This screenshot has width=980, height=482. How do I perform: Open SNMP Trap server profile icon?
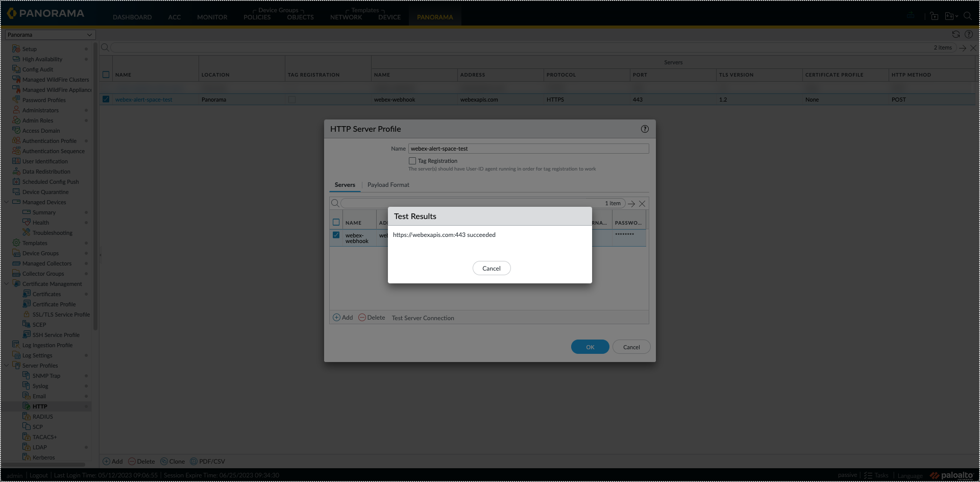27,376
